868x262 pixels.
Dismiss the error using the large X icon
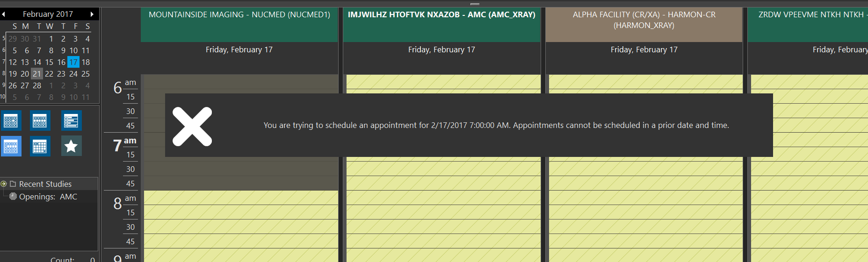pos(192,127)
